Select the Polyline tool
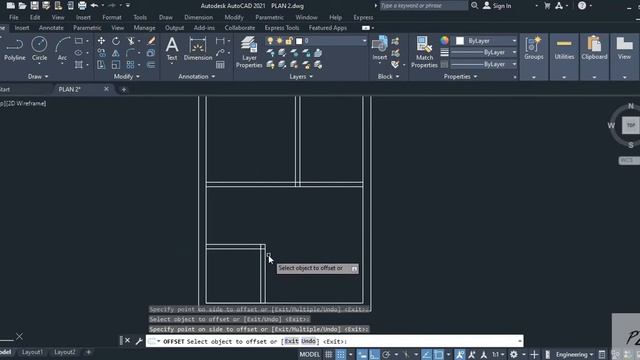Viewport: 640px width, 360px height. (14, 49)
